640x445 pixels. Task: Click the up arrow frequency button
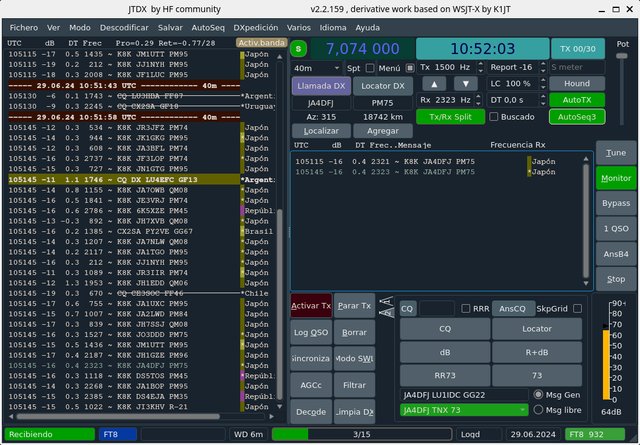[434, 84]
